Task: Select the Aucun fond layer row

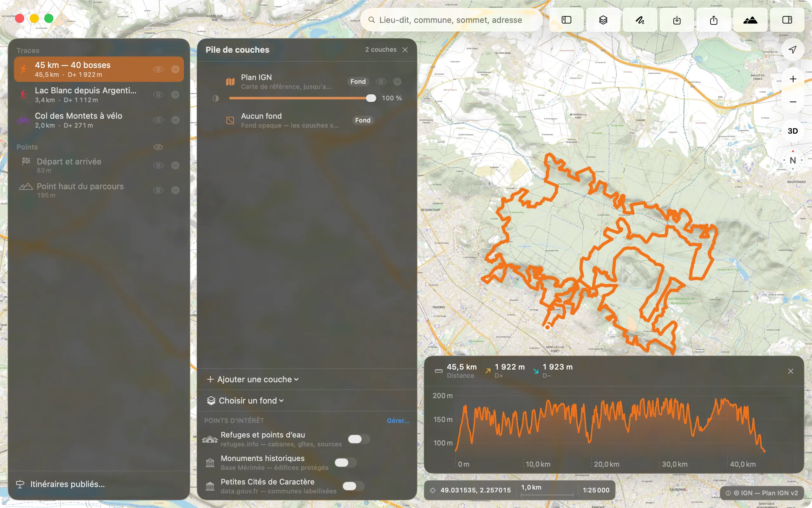Action: [x=307, y=120]
